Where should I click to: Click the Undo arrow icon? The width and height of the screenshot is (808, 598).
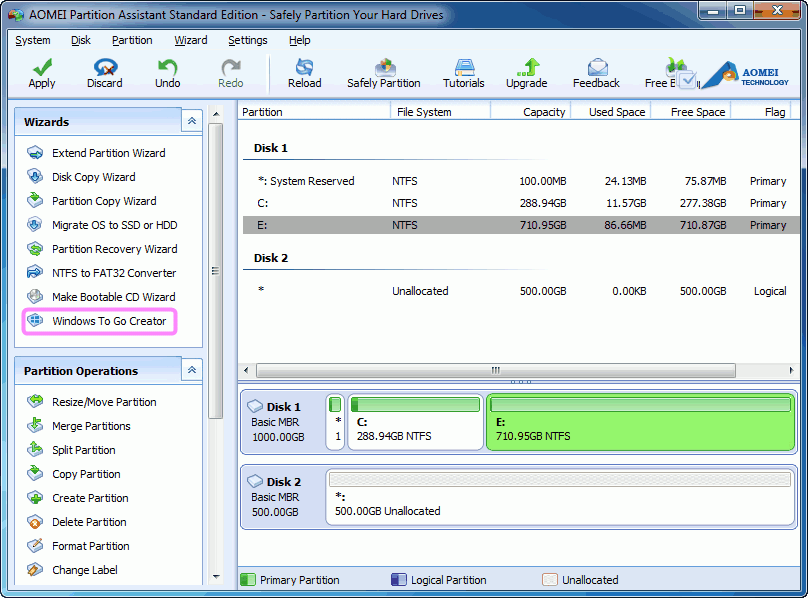pos(167,68)
